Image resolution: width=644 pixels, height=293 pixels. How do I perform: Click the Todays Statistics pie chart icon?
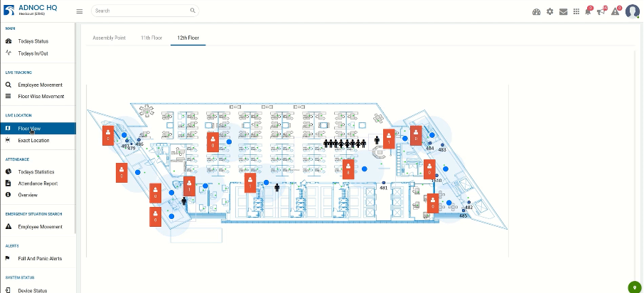click(9, 172)
